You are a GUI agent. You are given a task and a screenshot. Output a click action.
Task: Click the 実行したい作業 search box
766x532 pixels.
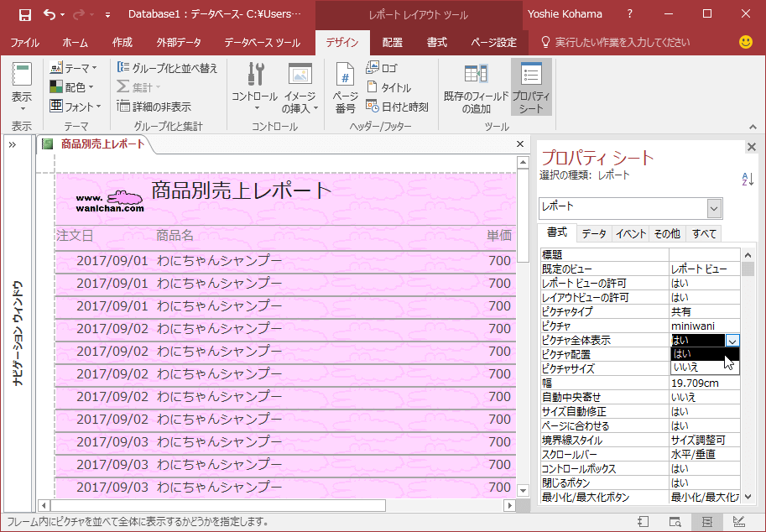[x=617, y=43]
